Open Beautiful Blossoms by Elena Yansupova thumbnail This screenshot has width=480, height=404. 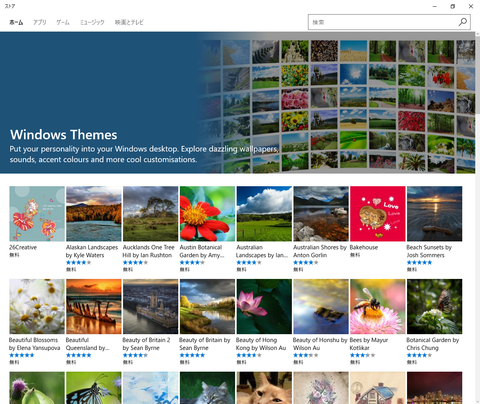pos(37,306)
